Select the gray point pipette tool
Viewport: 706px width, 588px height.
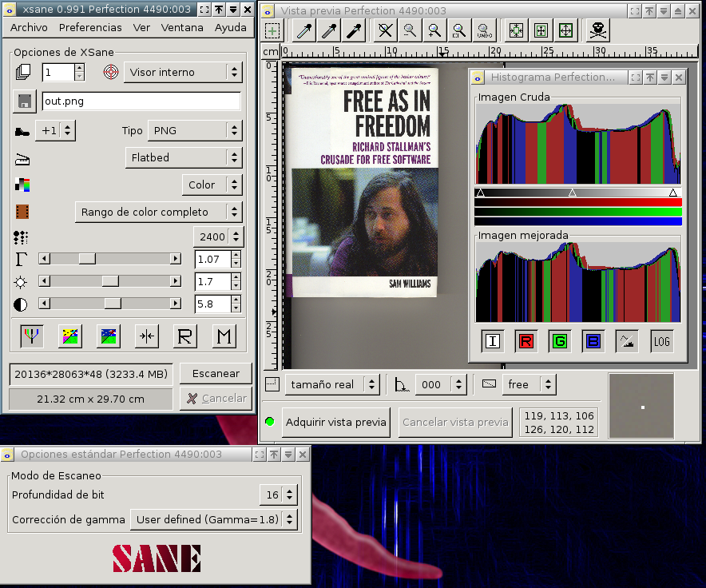click(330, 30)
